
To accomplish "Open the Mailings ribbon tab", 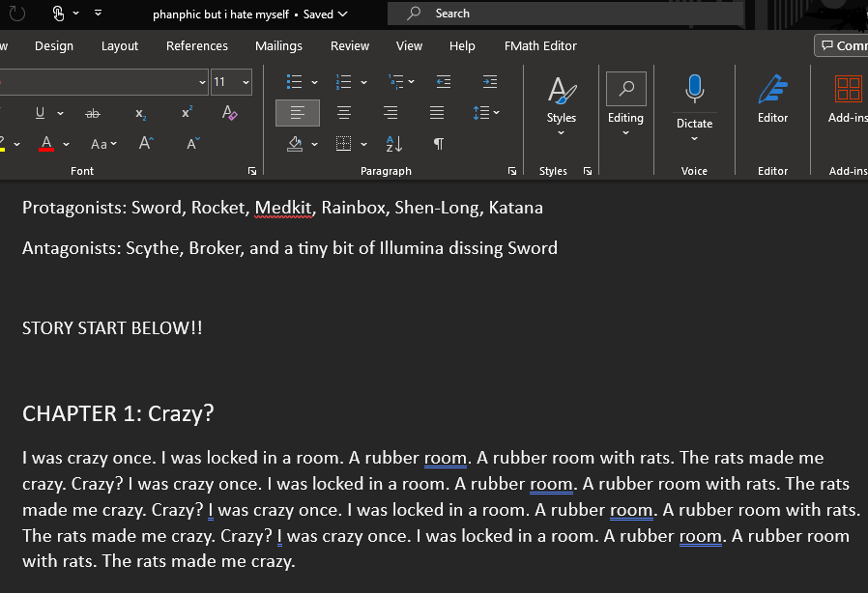I will (278, 45).
